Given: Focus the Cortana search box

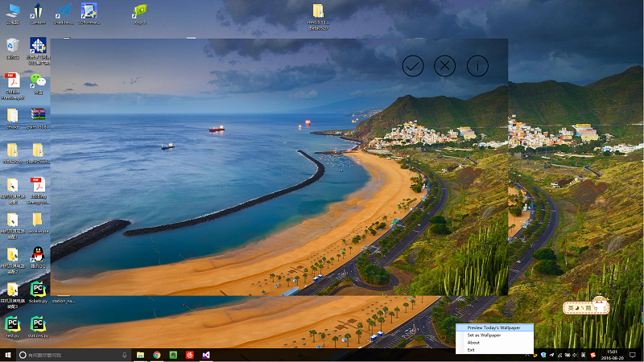Looking at the screenshot, I should (74, 355).
